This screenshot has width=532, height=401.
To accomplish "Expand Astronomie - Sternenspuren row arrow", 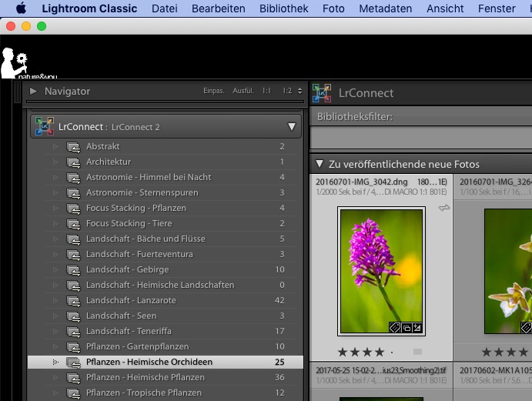I will [55, 192].
